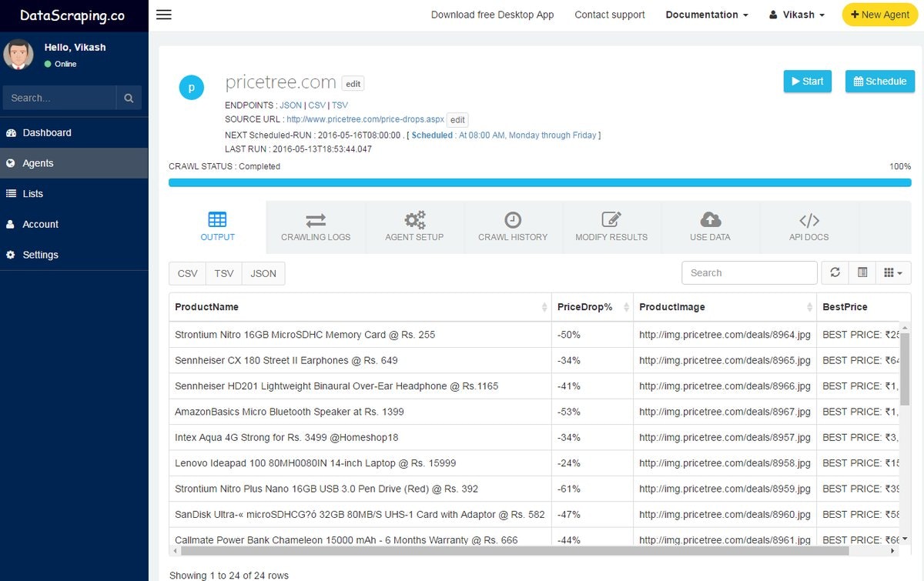The width and height of the screenshot is (924, 581).
Task: Open the TSV endpoint link
Action: click(340, 105)
